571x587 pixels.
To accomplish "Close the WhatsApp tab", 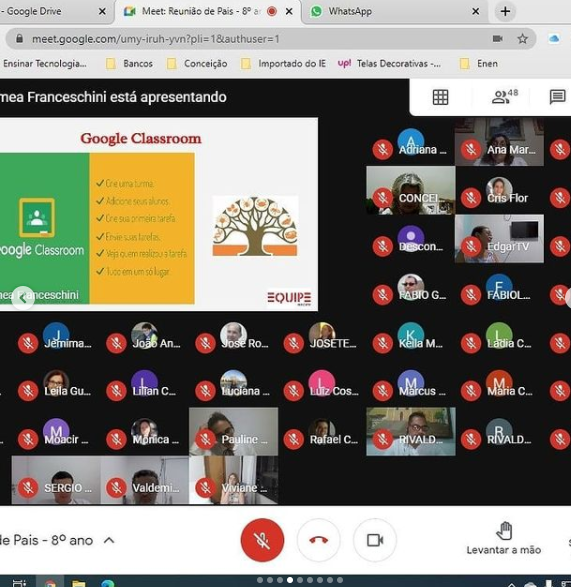I will 476,12.
